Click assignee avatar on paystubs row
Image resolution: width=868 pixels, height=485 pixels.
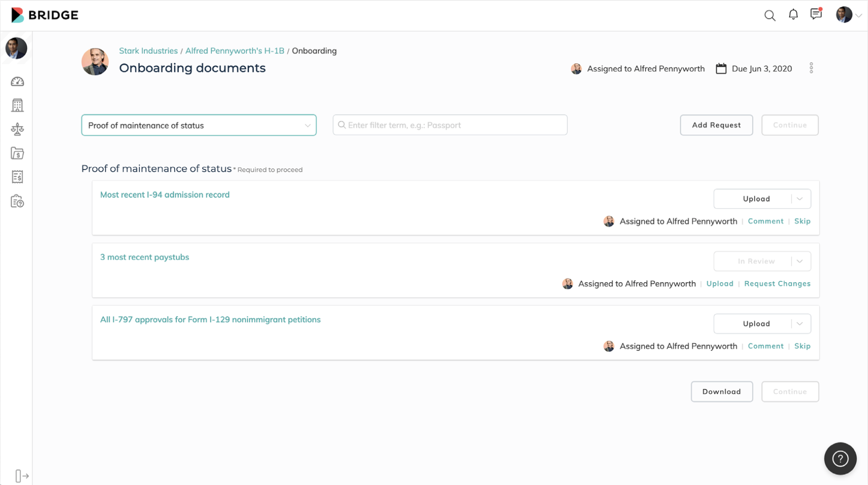pyautogui.click(x=567, y=284)
